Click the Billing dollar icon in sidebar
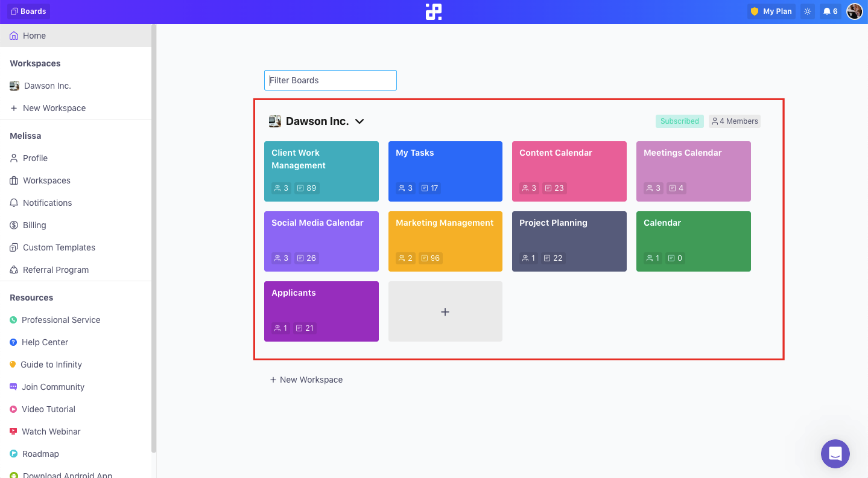868x478 pixels. pyautogui.click(x=13, y=225)
